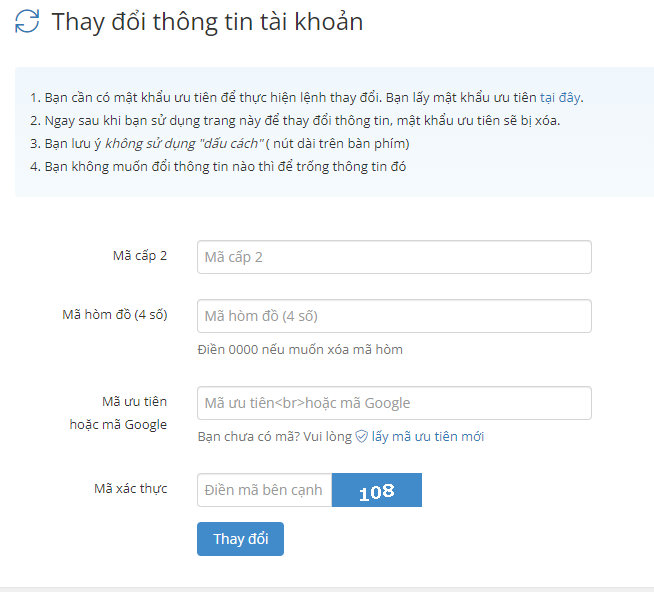The height and width of the screenshot is (592, 654).
Task: Click instruction line 4 about để trống thông tin
Action: click(218, 166)
